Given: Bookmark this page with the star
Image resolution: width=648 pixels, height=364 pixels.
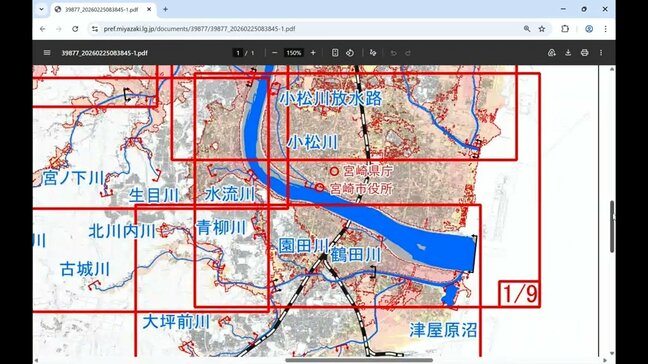Looking at the screenshot, I should [x=542, y=29].
